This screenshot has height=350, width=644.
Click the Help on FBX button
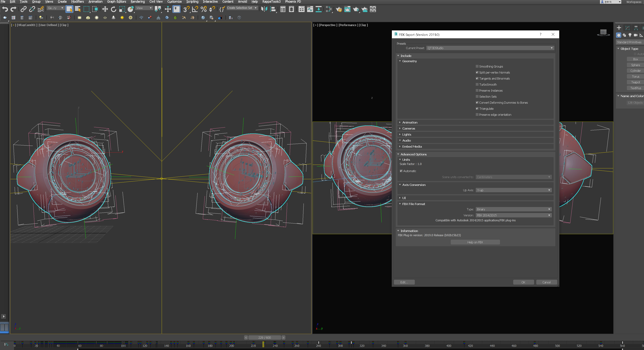475,242
